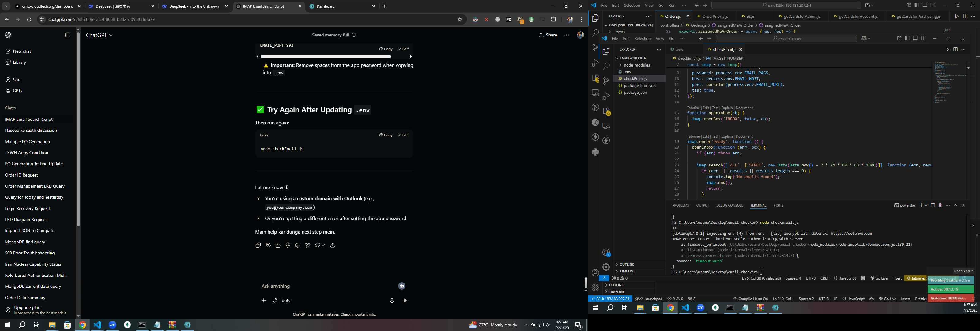This screenshot has height=331, width=980.
Task: Open package-lock.json in explorer
Action: click(x=639, y=86)
